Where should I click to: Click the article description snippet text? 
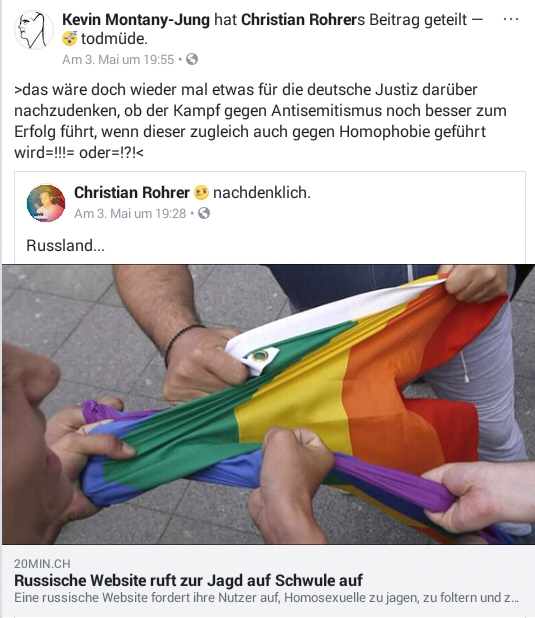pos(267,598)
